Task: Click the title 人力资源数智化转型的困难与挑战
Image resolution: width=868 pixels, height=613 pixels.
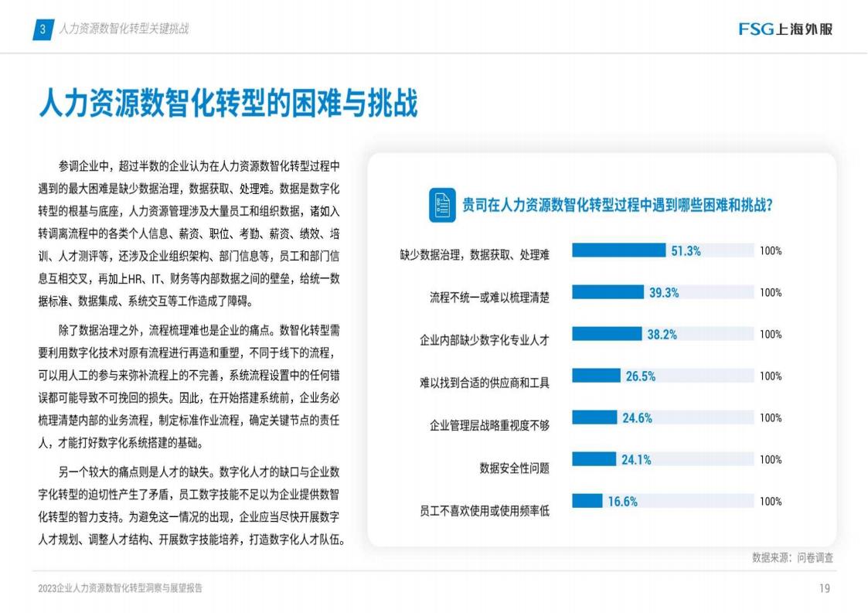Action: (228, 103)
